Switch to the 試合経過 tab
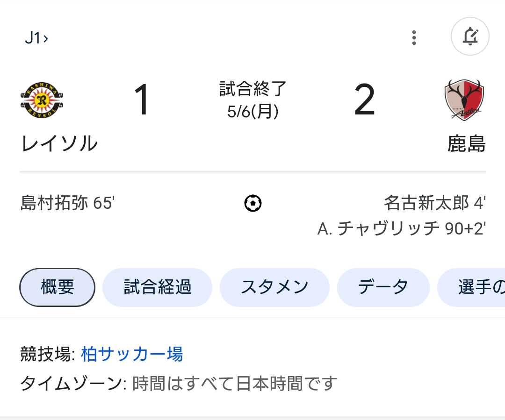The height and width of the screenshot is (420, 505). click(157, 287)
